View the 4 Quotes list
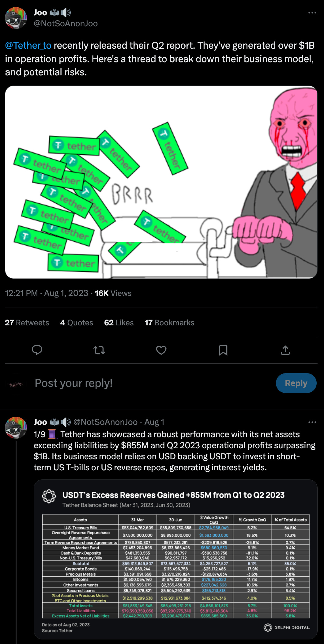This screenshot has height=644, width=324. click(x=77, y=323)
